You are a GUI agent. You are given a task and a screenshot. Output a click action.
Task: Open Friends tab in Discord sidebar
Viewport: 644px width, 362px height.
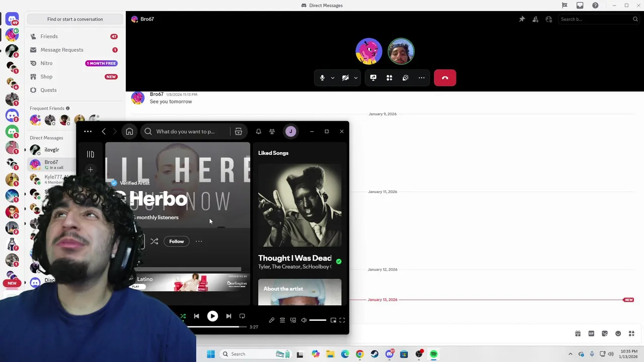(x=74, y=36)
